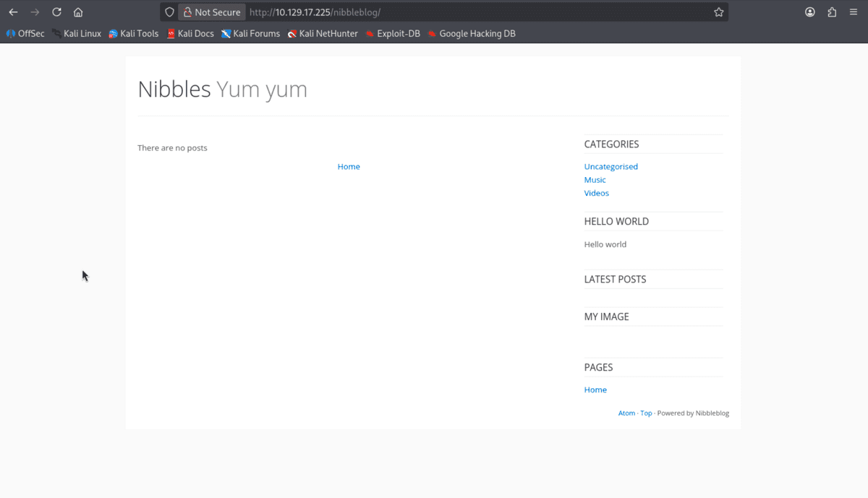Click the 'There are no posts' text

[x=172, y=148]
